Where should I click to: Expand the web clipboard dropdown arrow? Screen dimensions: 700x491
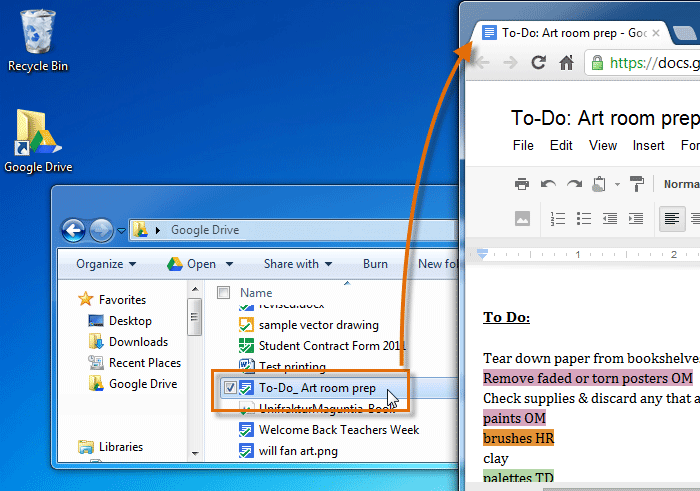pyautogui.click(x=617, y=184)
